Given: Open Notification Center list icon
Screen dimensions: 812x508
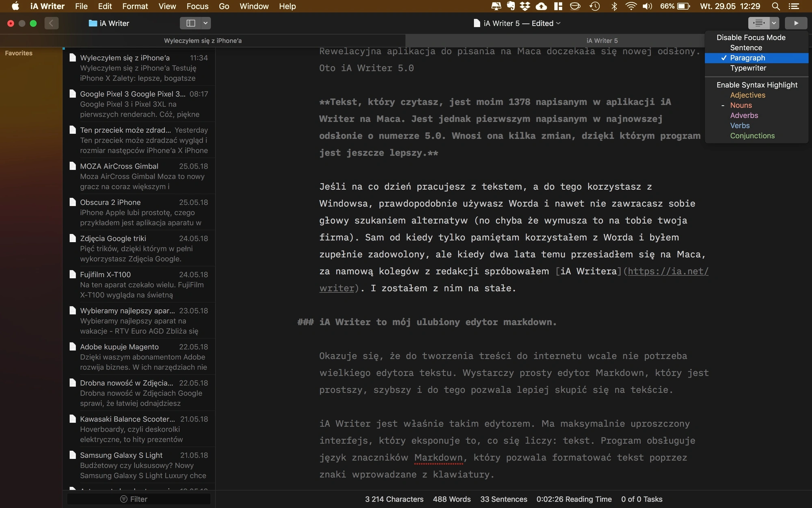Looking at the screenshot, I should (x=794, y=6).
